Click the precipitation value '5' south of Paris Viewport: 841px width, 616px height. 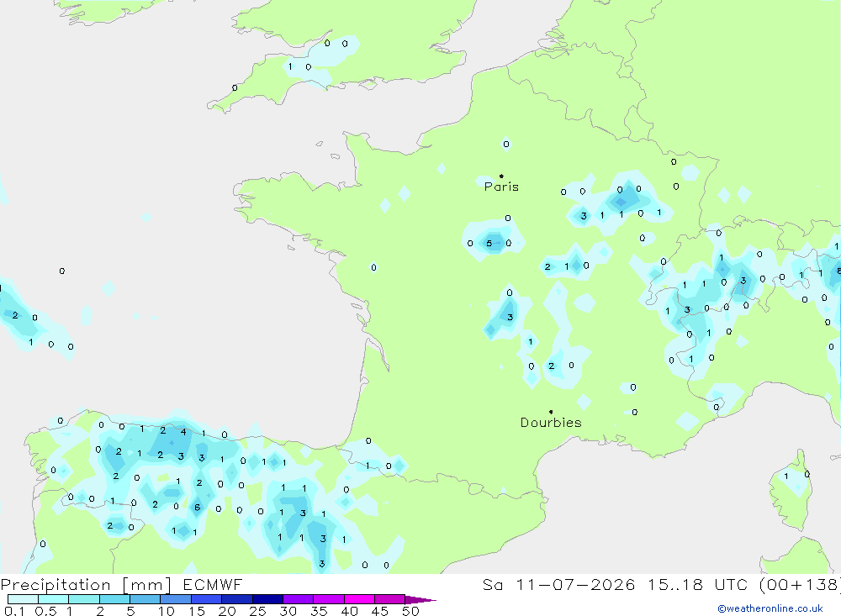point(489,244)
